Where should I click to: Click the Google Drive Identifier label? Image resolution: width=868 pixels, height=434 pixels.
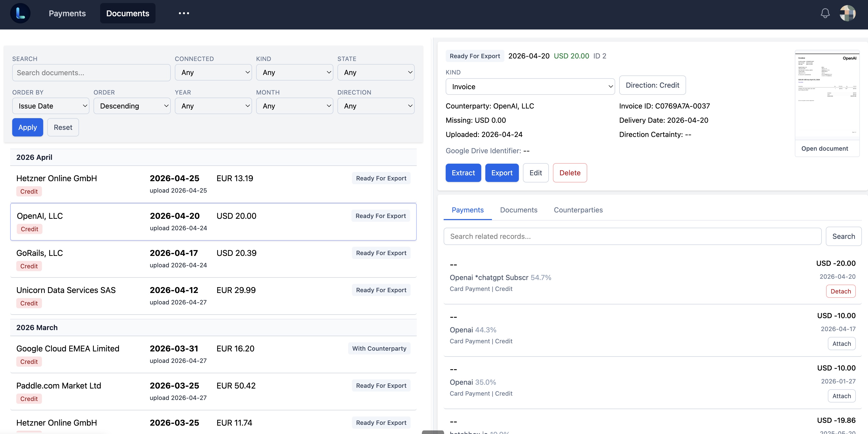pyautogui.click(x=483, y=151)
